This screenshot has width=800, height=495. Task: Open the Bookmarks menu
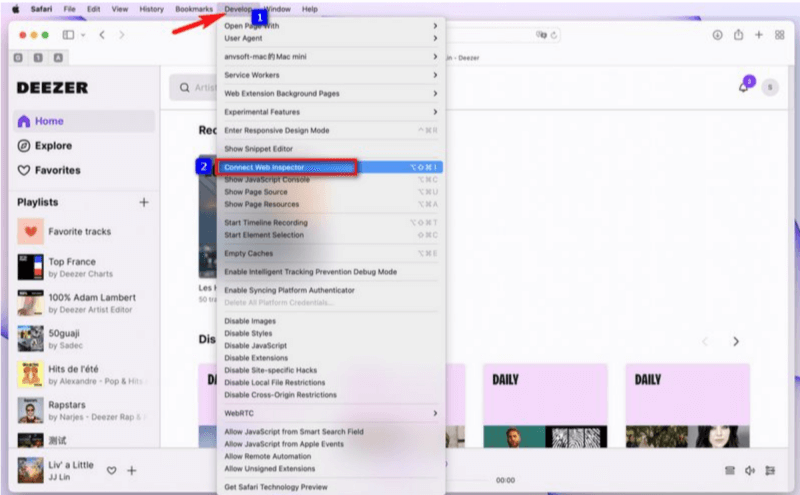[x=194, y=9]
